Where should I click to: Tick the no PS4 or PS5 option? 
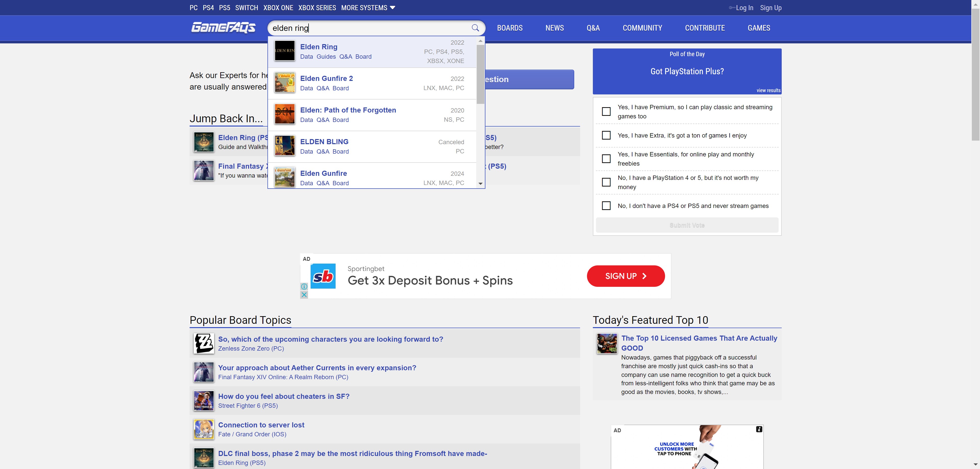point(606,206)
